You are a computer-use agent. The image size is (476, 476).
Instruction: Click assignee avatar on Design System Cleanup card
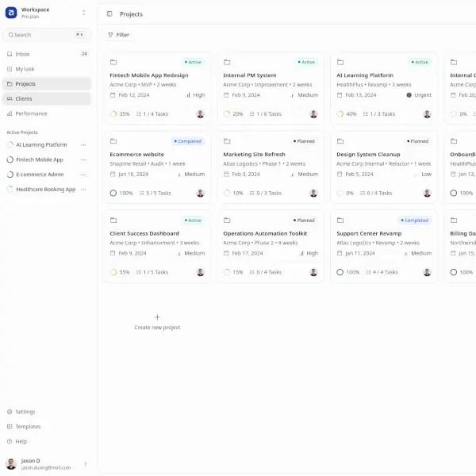(x=427, y=193)
